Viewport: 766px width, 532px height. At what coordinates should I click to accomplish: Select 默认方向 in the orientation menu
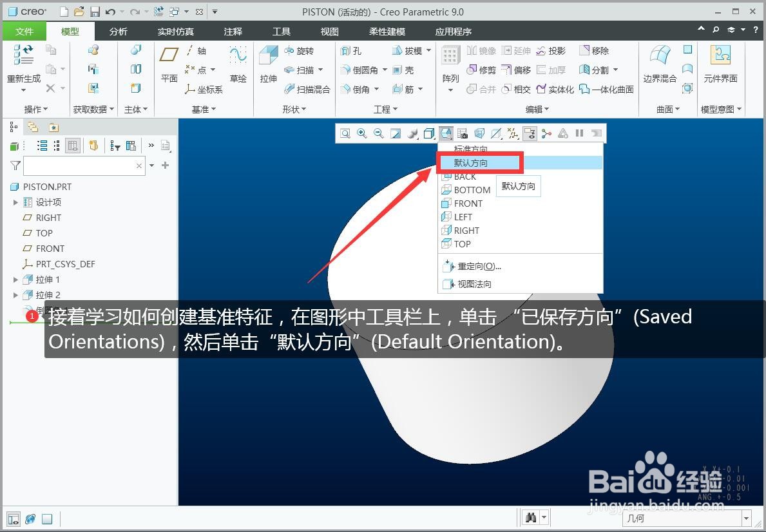pos(521,163)
